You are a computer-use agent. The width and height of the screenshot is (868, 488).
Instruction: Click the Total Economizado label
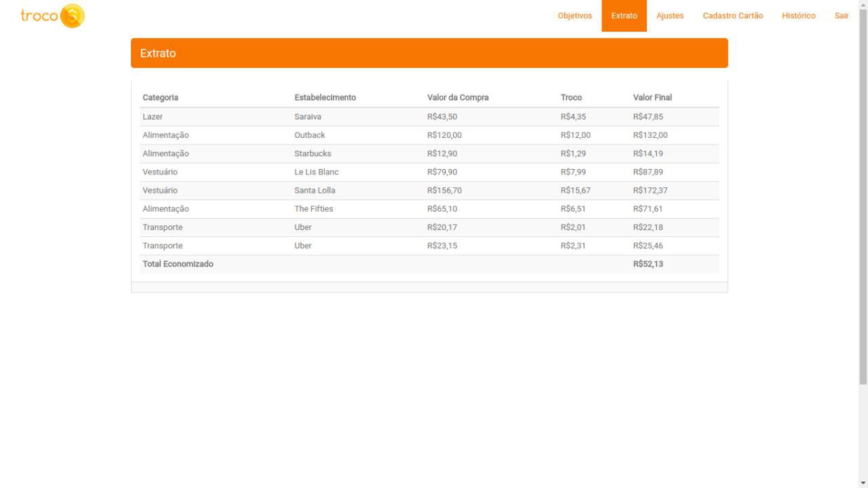point(178,264)
